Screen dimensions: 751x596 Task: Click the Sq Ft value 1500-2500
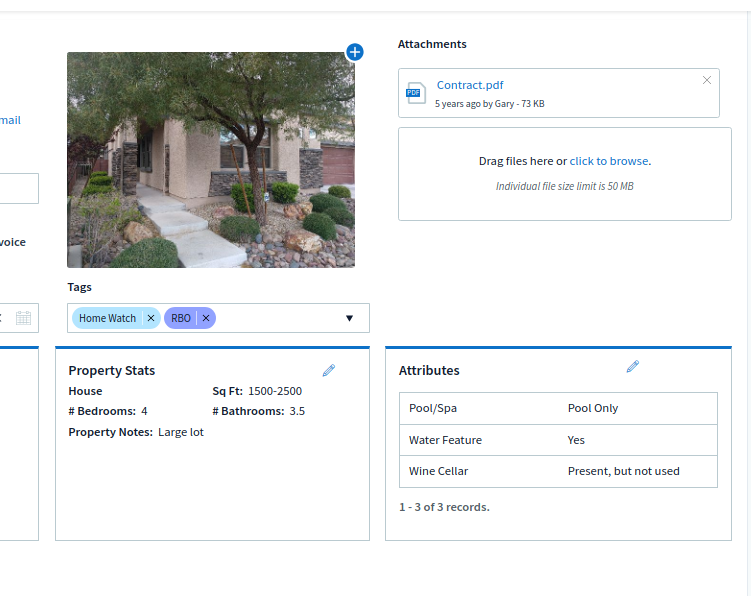[275, 391]
